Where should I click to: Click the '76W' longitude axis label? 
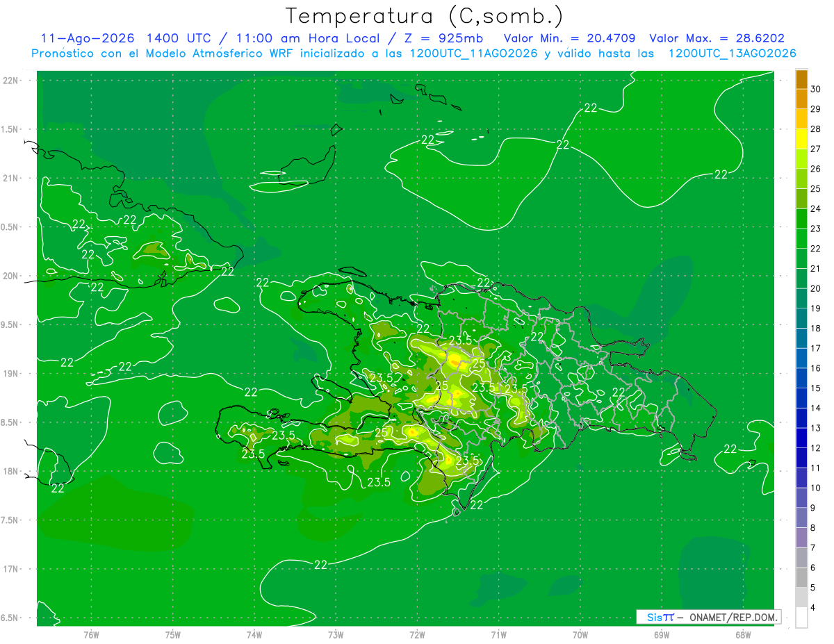click(x=91, y=634)
